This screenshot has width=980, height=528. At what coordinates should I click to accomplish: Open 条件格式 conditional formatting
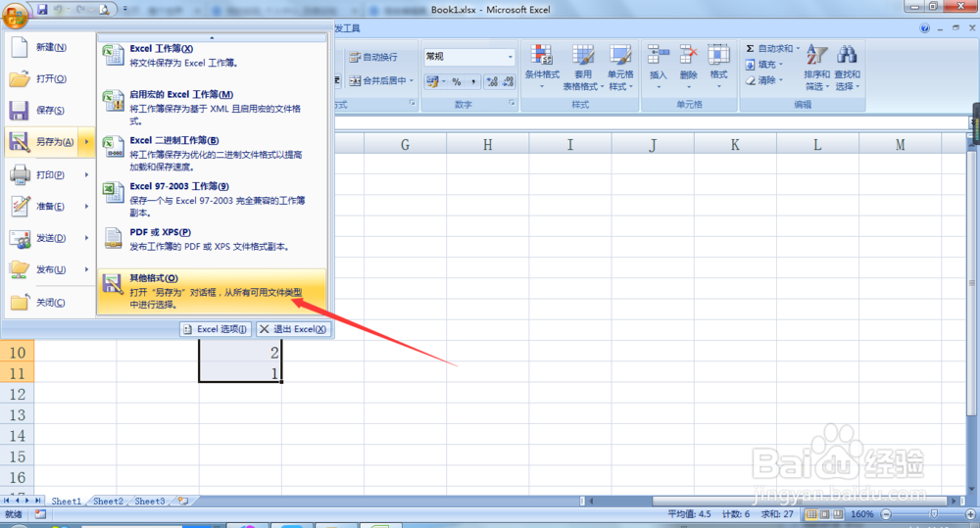click(542, 68)
